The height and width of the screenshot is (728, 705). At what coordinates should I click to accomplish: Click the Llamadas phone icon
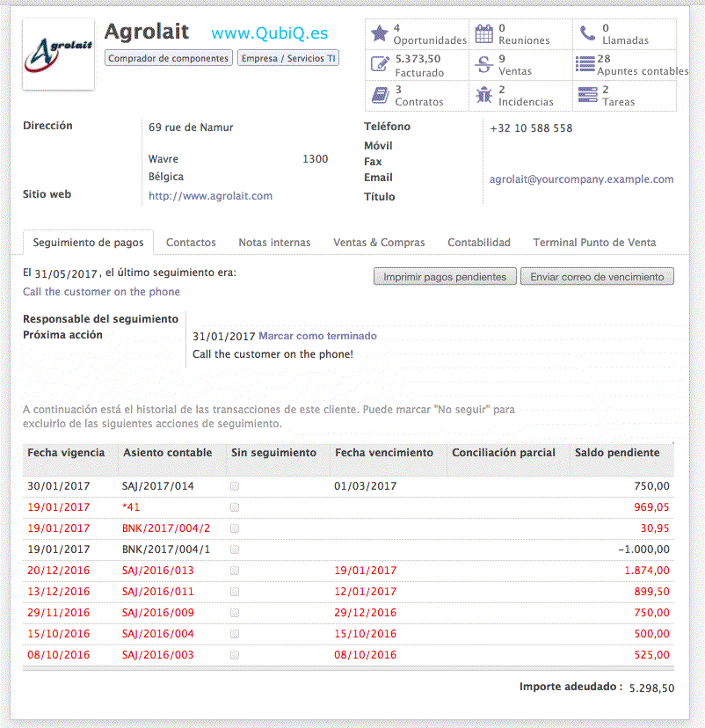(587, 34)
